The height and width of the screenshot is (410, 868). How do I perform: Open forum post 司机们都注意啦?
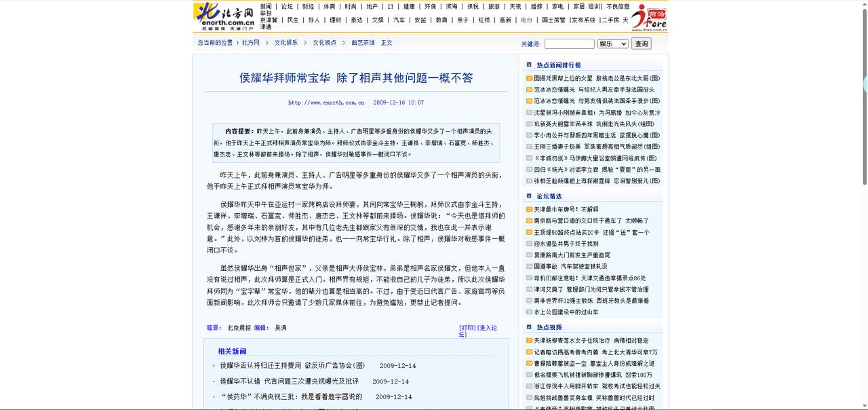click(590, 278)
